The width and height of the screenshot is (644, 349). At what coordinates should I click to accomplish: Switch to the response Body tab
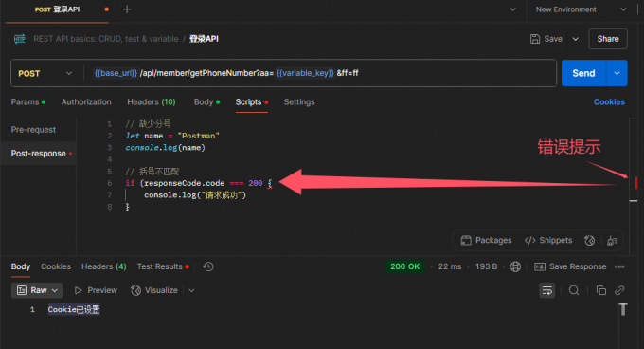pos(21,266)
